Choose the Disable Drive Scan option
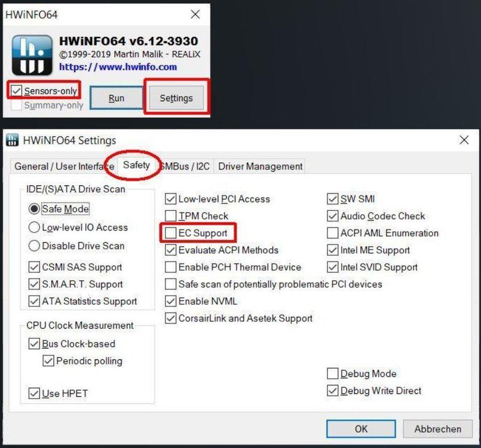This screenshot has height=448, width=481. (35, 246)
